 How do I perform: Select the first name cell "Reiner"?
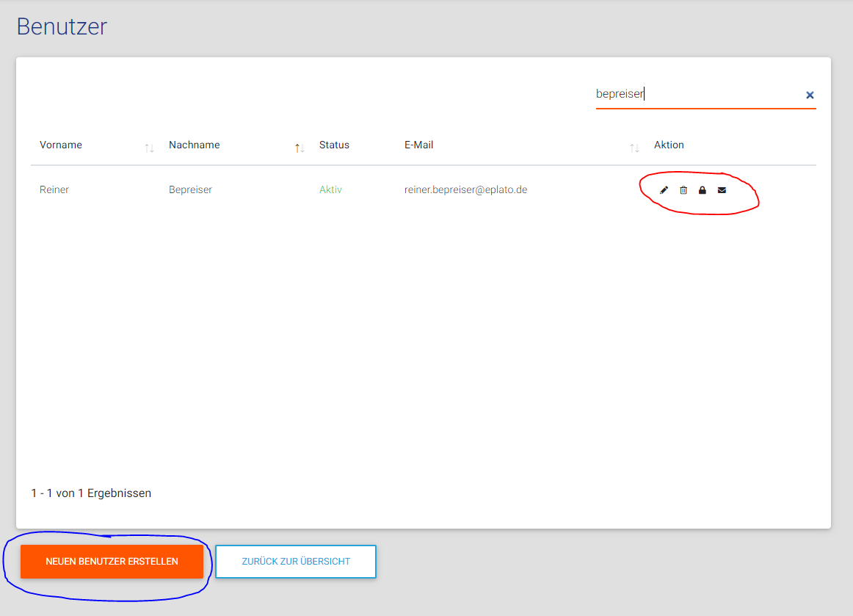click(54, 189)
